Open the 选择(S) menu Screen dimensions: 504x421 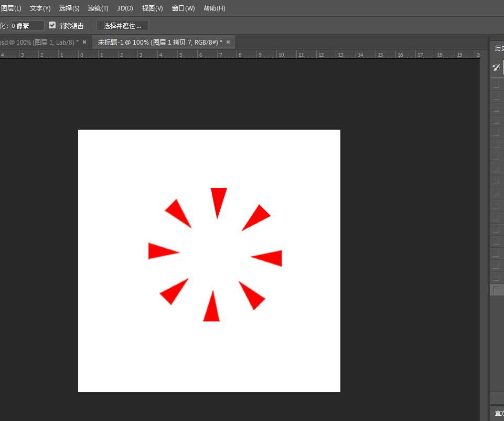[69, 8]
